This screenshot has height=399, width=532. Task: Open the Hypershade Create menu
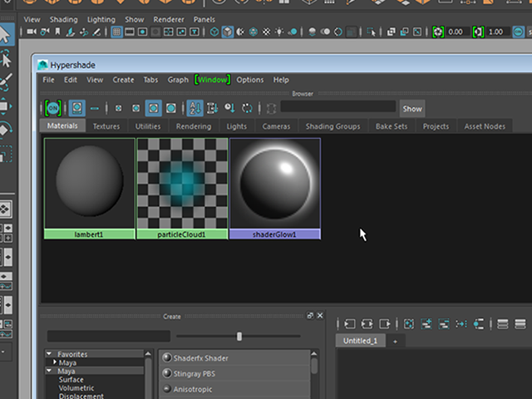pyautogui.click(x=123, y=80)
